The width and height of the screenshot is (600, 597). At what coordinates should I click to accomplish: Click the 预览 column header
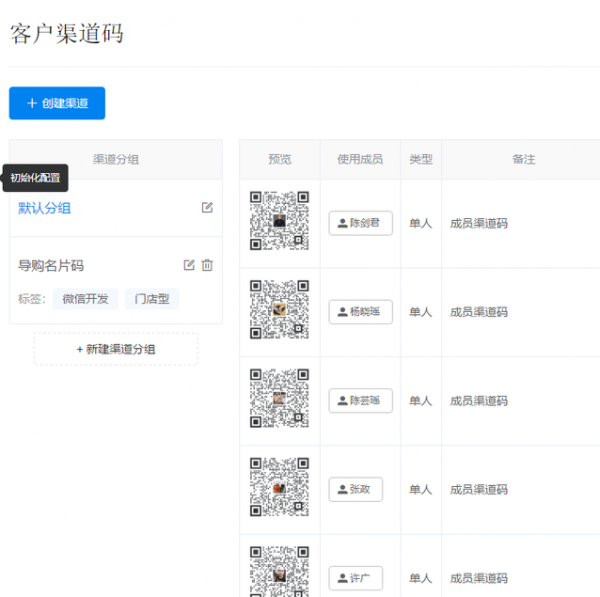[x=280, y=159]
